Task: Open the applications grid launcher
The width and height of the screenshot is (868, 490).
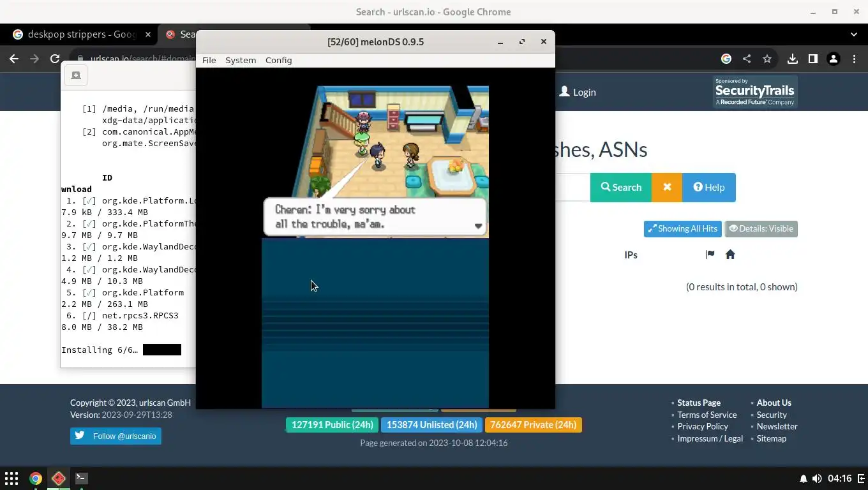Action: (11, 478)
